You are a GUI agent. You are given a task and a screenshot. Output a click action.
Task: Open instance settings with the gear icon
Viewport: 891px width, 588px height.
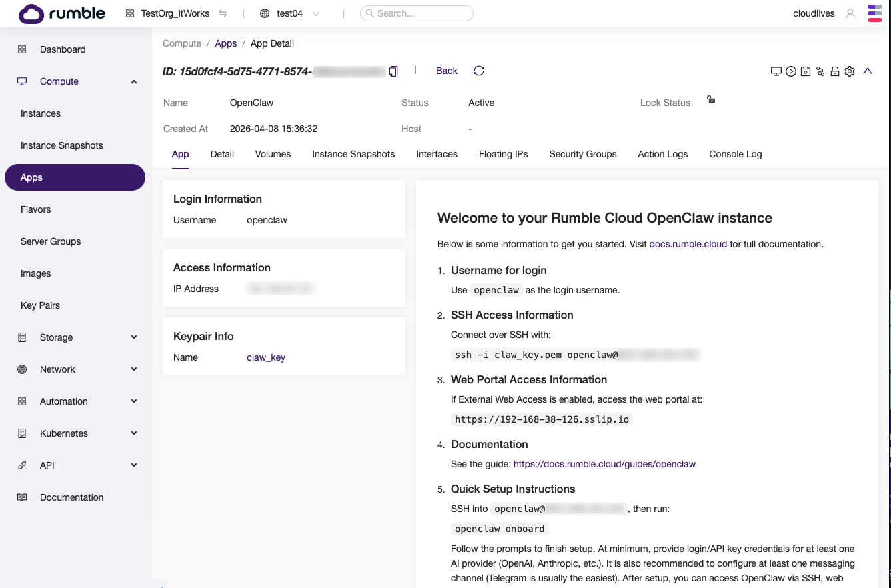pos(849,71)
